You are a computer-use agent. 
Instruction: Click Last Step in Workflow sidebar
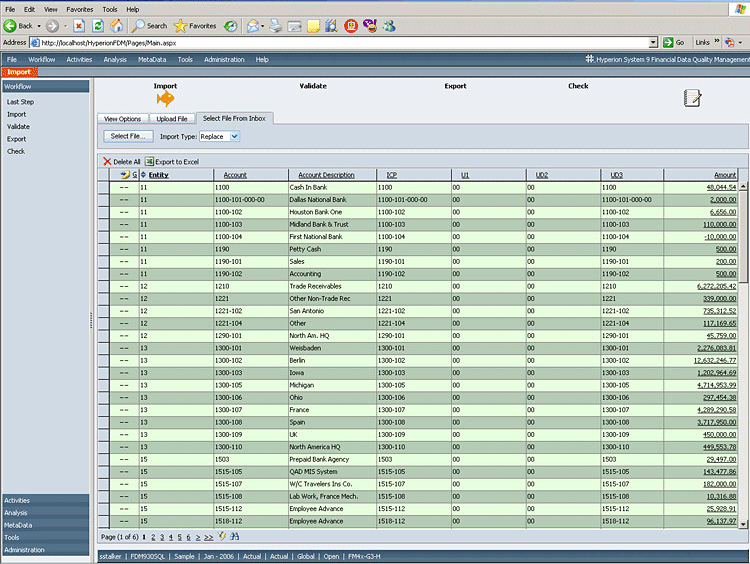20,102
